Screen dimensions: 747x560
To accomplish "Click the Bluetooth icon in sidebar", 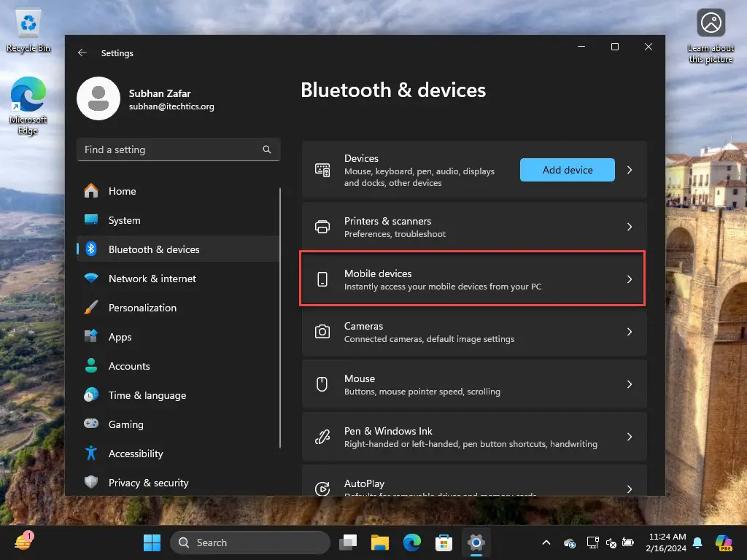I will pyautogui.click(x=91, y=249).
